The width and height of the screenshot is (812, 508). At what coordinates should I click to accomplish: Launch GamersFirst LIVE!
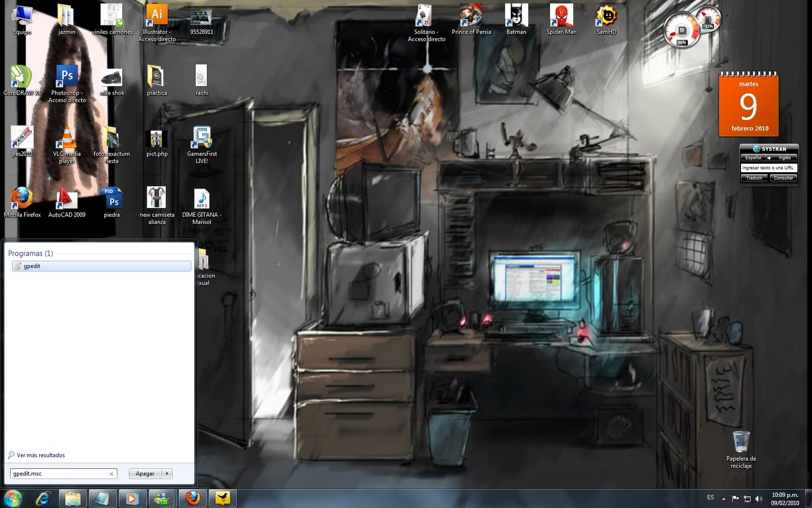[x=201, y=145]
